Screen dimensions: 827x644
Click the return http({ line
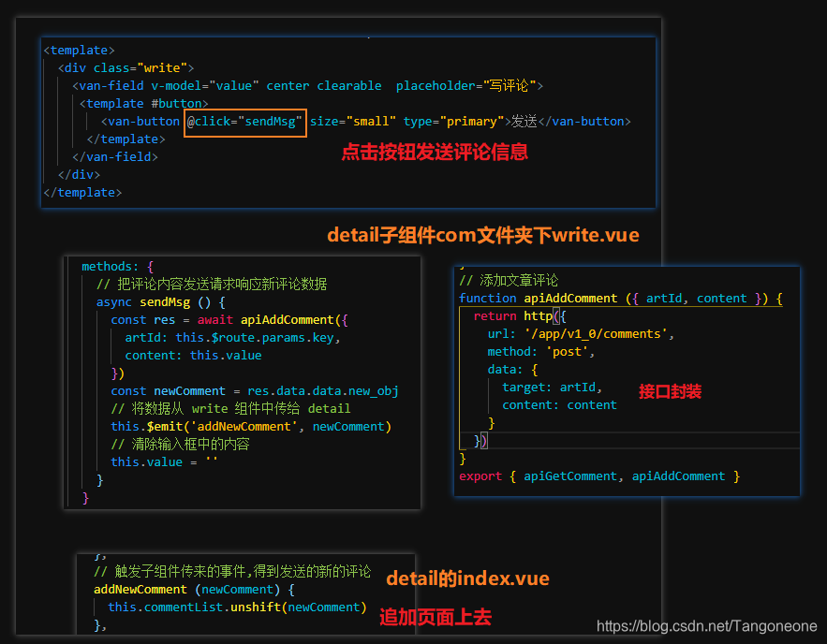(x=520, y=316)
